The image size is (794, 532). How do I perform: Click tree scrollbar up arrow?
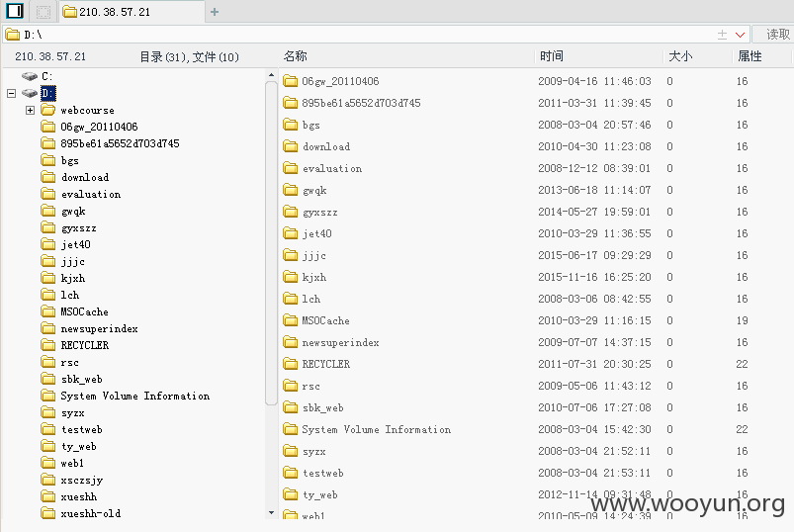pyautogui.click(x=271, y=75)
